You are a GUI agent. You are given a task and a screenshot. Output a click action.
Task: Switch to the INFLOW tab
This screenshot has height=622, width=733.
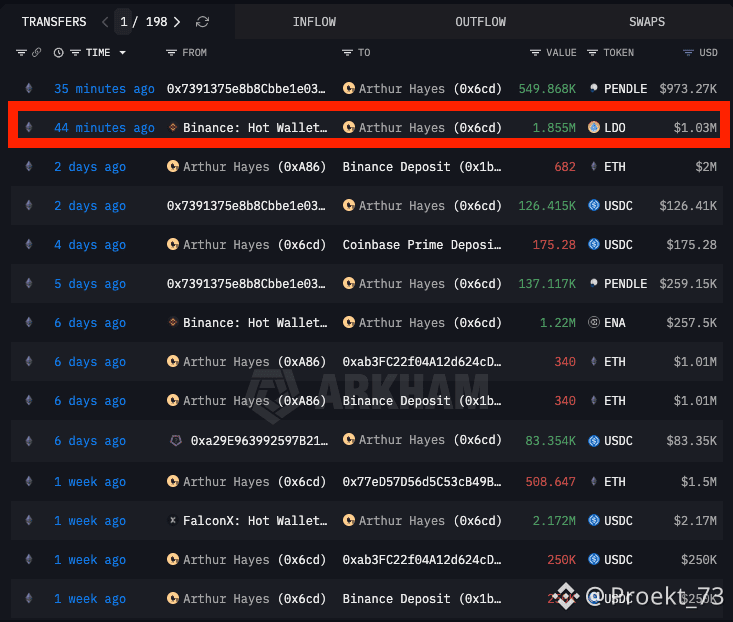[x=314, y=21]
